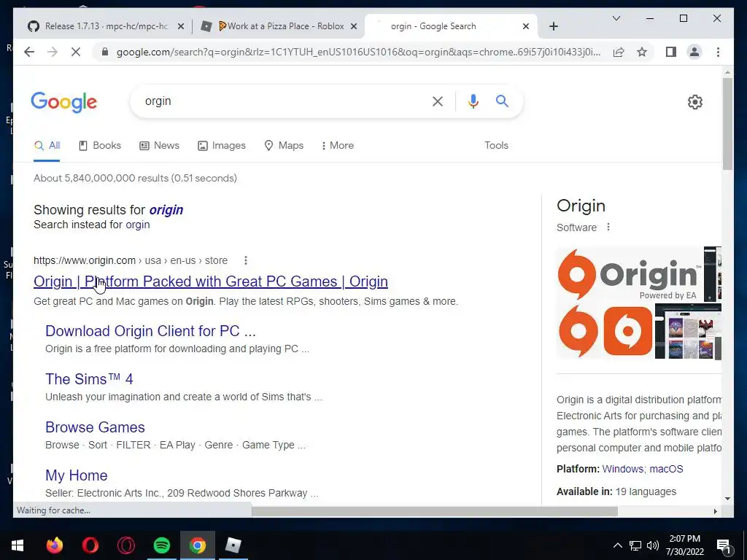This screenshot has width=747, height=560.
Task: Open the network icon in system tray
Action: coord(635,545)
